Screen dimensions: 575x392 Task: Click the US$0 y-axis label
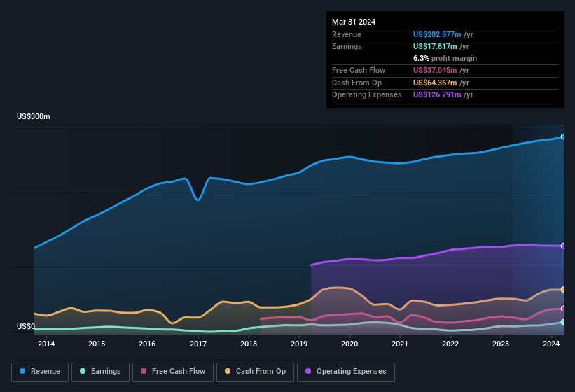tap(26, 326)
